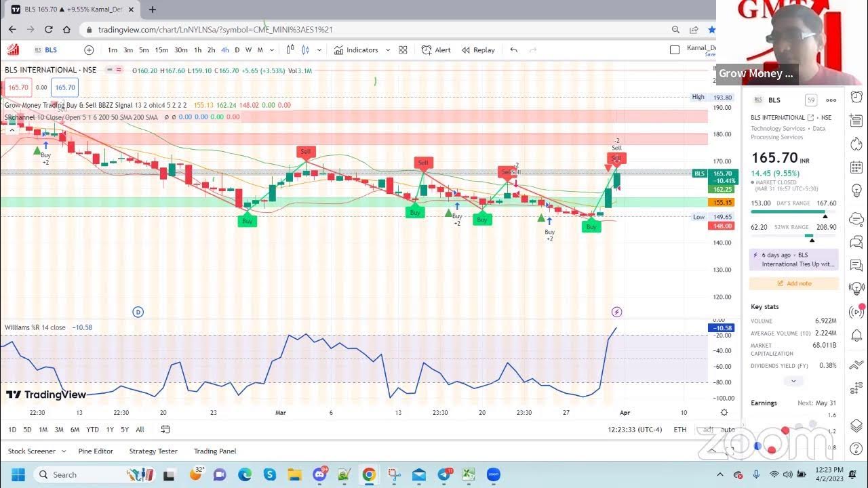
Task: Open the ETH session selector
Action: pos(679,429)
